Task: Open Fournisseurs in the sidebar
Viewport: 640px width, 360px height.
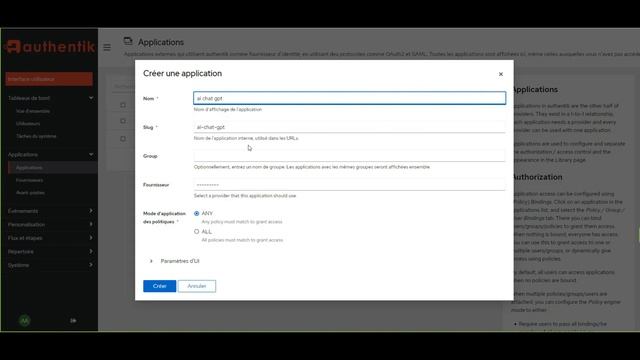Action: 29,180
